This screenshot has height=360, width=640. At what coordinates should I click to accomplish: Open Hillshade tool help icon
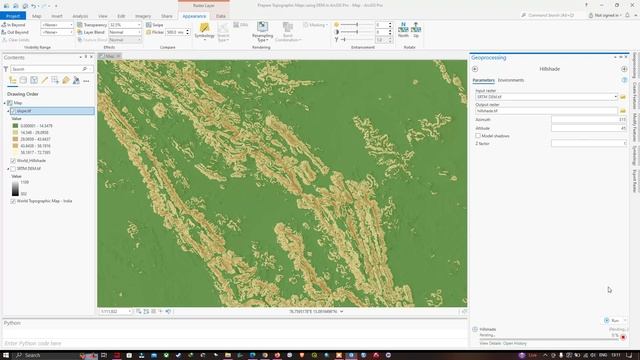(x=624, y=80)
